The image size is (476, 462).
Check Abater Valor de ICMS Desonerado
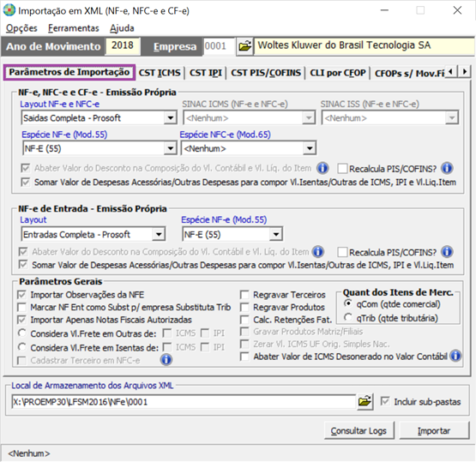[244, 357]
